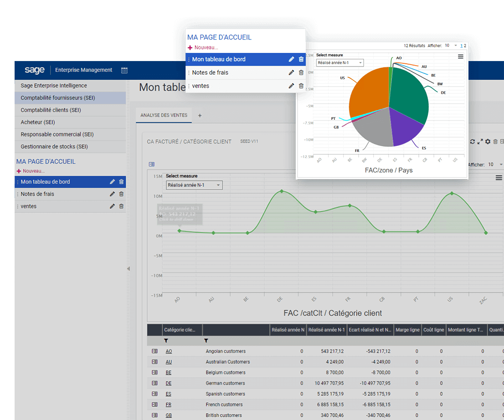Image resolution: width=504 pixels, height=420 pixels.
Task: Open the pie chart hamburger menu
Action: click(461, 56)
